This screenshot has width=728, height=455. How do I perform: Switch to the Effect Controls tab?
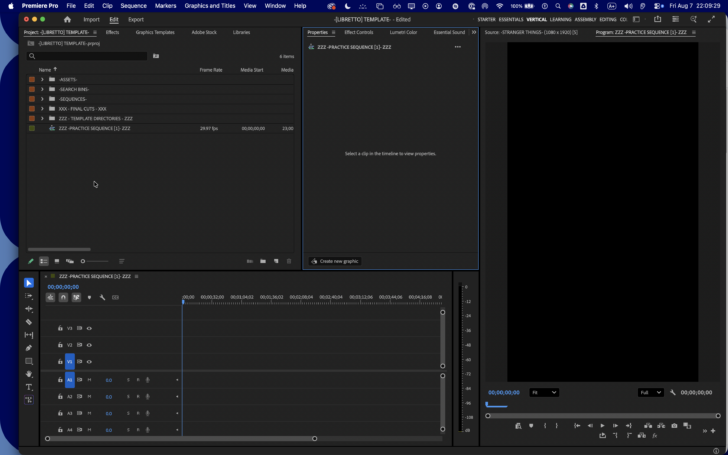[x=358, y=32]
